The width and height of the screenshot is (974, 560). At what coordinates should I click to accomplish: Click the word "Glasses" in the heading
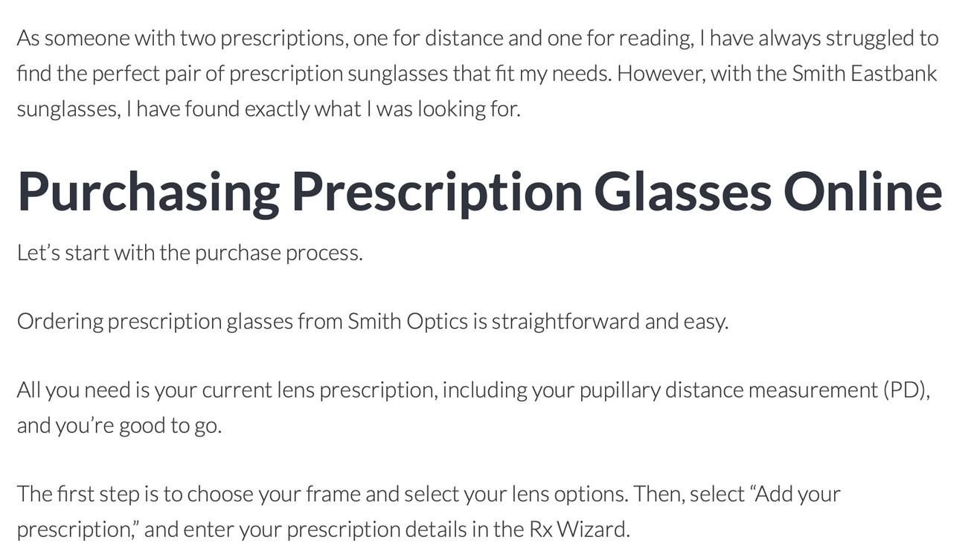point(682,192)
